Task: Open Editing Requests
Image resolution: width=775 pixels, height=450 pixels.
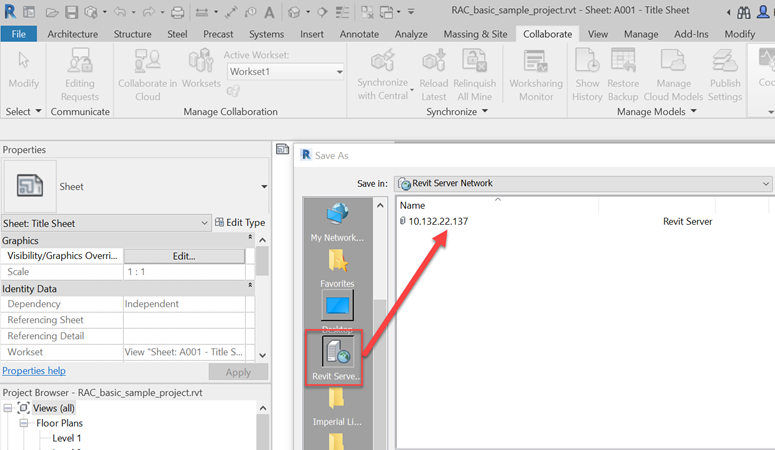Action: [80, 74]
